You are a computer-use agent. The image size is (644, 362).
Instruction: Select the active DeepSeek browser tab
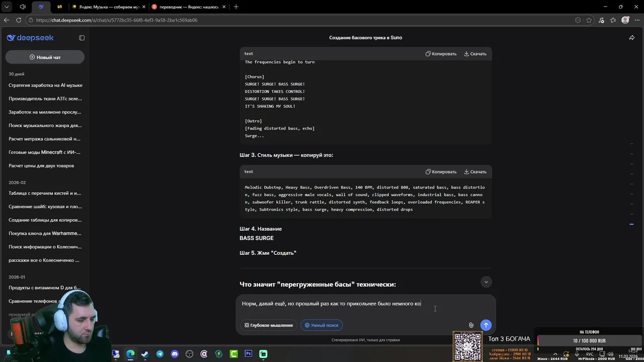[x=41, y=7]
